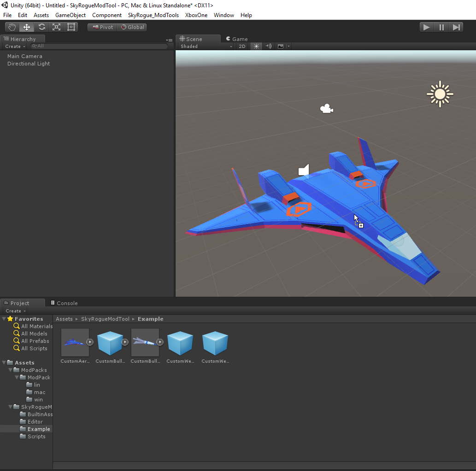The image size is (476, 471).
Task: Toggle scene audio speaker icon
Action: pos(268,47)
